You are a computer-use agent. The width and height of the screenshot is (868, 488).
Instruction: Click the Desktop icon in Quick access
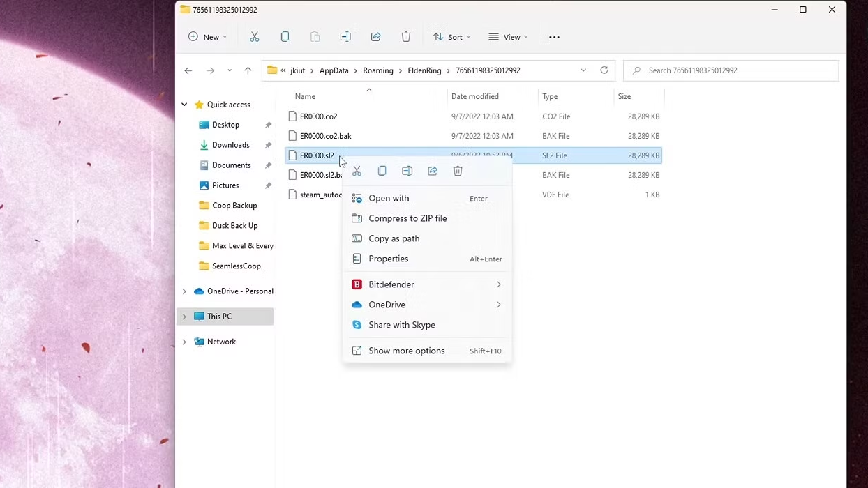point(204,125)
